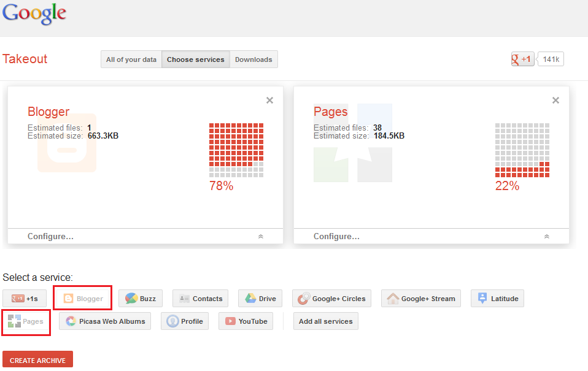This screenshot has width=588, height=371.
Task: Click Add all services
Action: pyautogui.click(x=326, y=321)
